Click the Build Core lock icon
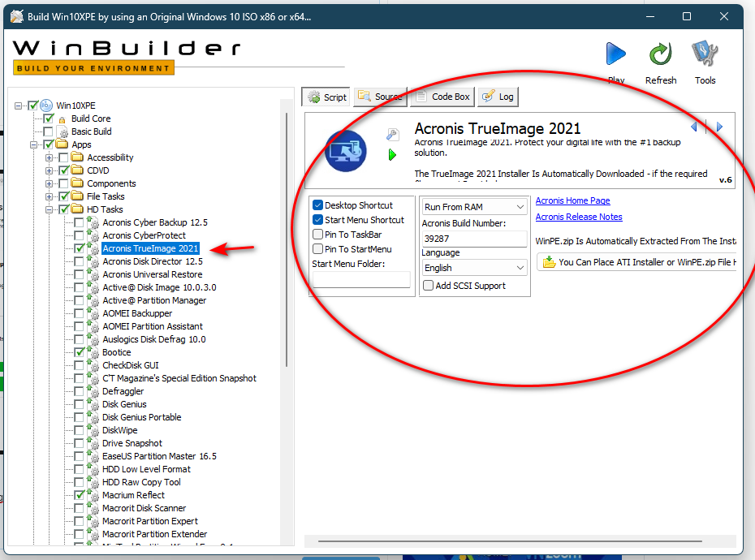 point(63,119)
